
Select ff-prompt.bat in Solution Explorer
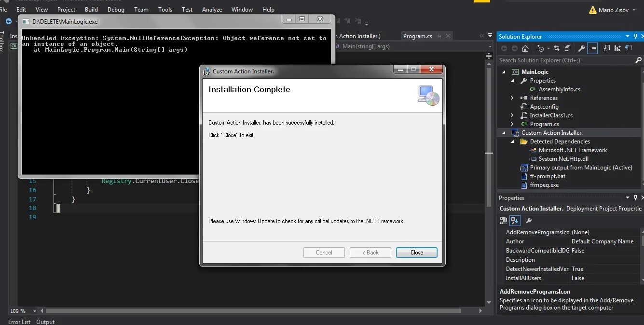[x=548, y=176]
